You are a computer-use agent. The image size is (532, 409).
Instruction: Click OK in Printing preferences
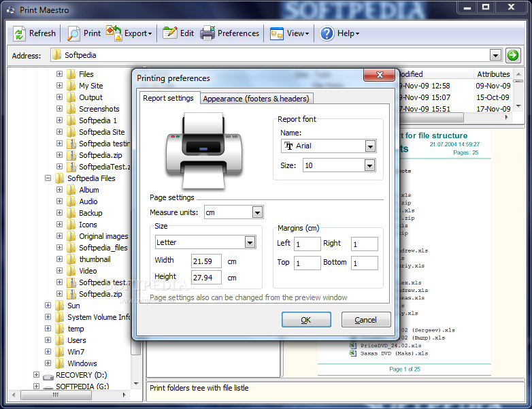[x=306, y=320]
